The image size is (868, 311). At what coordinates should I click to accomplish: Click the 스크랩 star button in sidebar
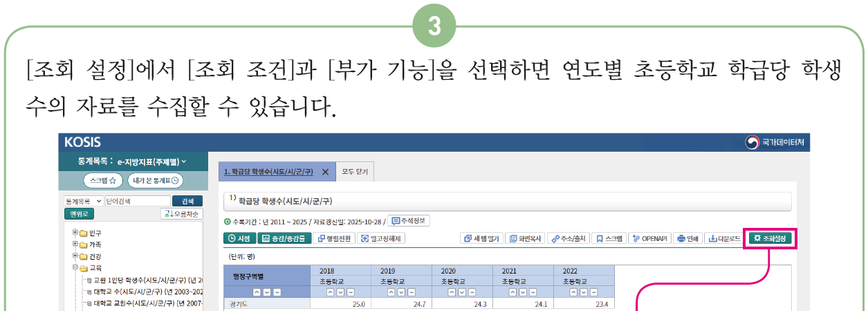104,181
